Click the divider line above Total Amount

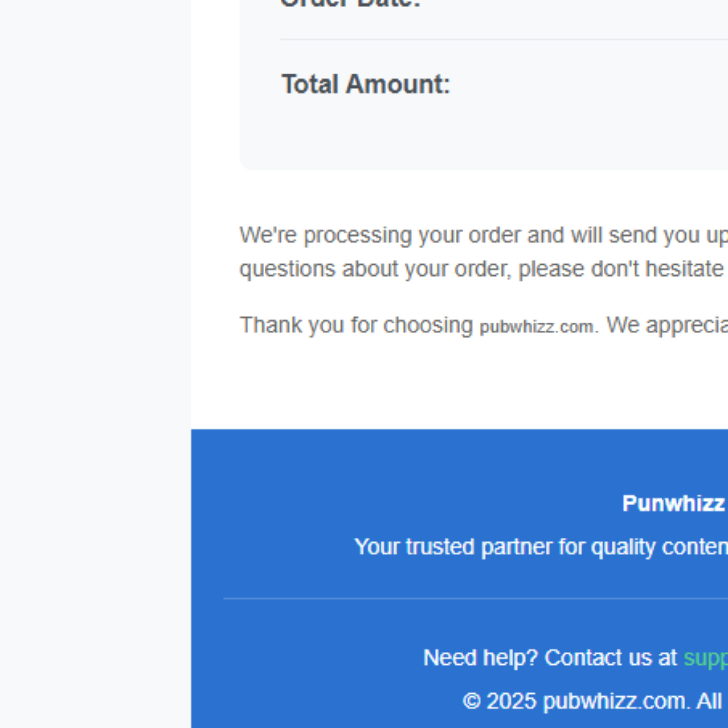[x=504, y=39]
